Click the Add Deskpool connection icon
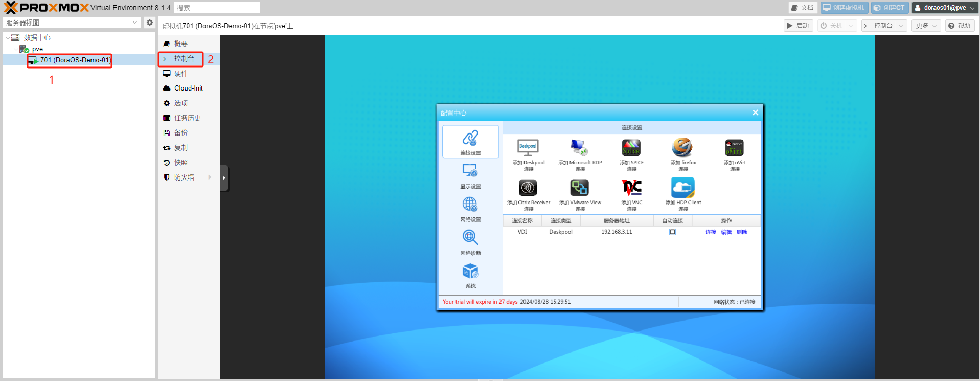 (528, 148)
